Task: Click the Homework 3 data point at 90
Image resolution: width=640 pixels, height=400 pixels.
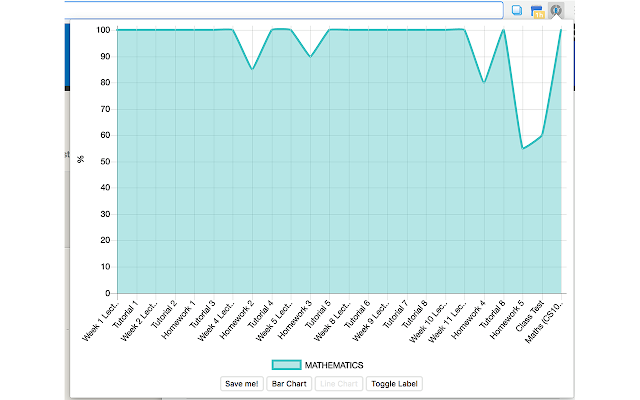Action: pos(310,56)
